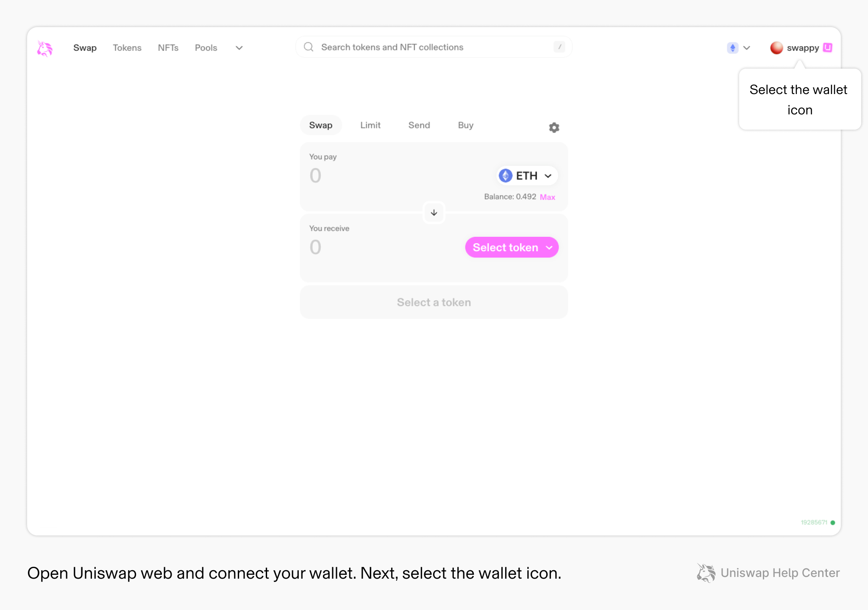Click the pink Uniswap wallet badge
868x610 pixels.
click(x=828, y=48)
